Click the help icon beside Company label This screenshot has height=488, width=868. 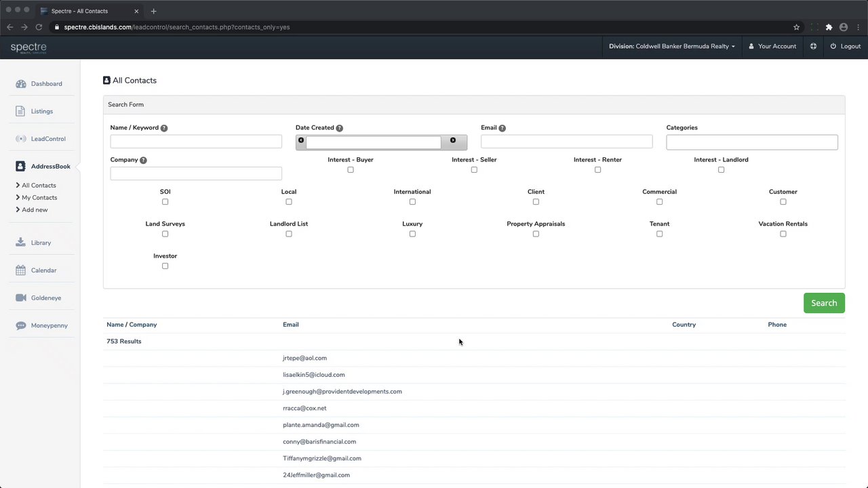point(143,160)
